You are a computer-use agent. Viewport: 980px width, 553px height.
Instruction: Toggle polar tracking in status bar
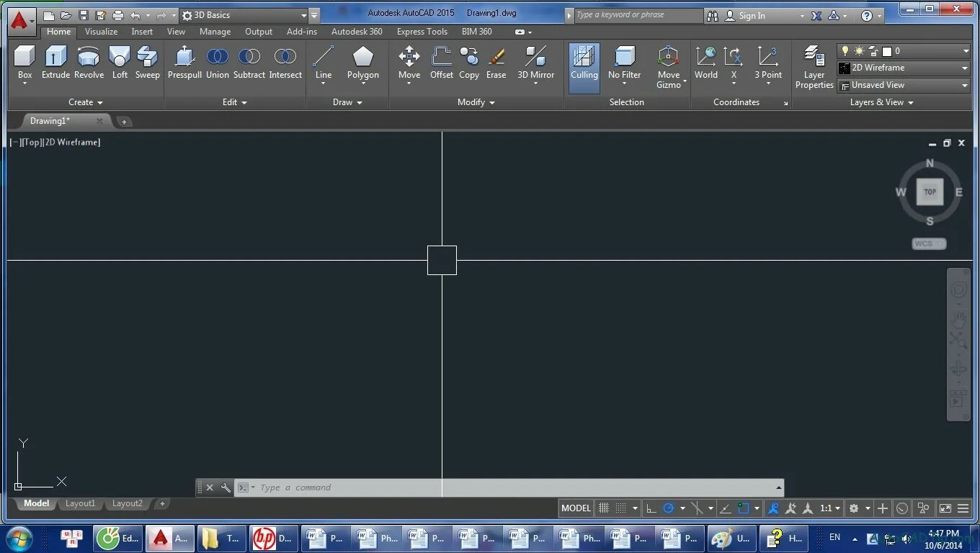pos(669,508)
